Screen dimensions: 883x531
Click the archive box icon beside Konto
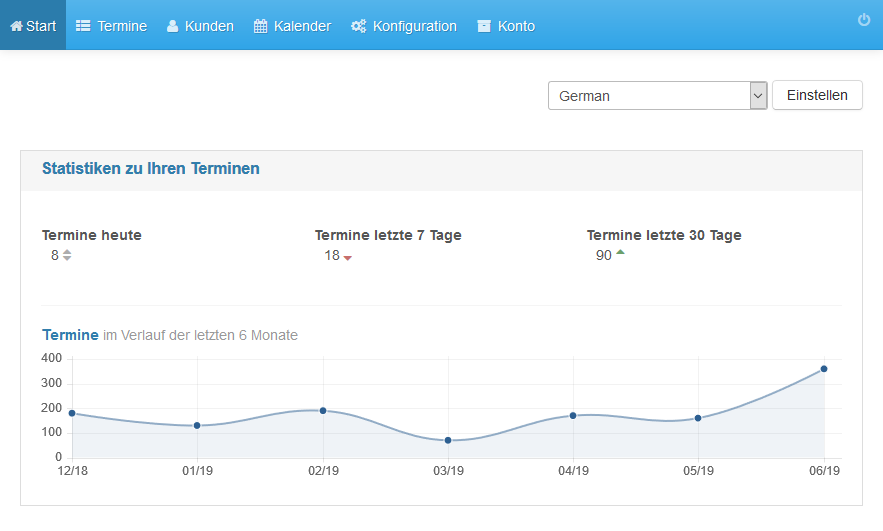click(484, 26)
